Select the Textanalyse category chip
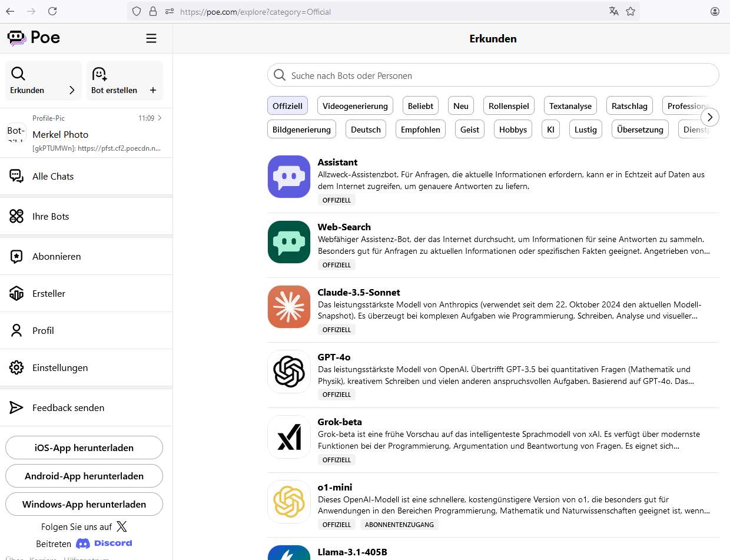 coord(570,106)
